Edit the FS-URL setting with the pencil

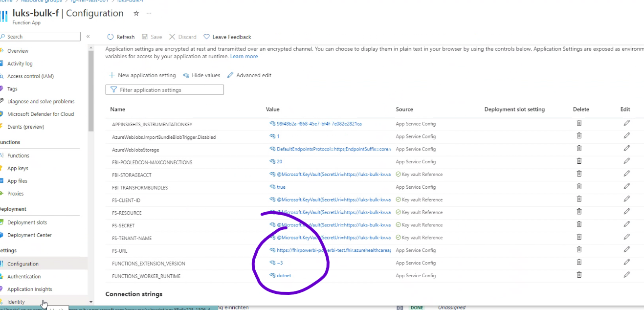(626, 249)
